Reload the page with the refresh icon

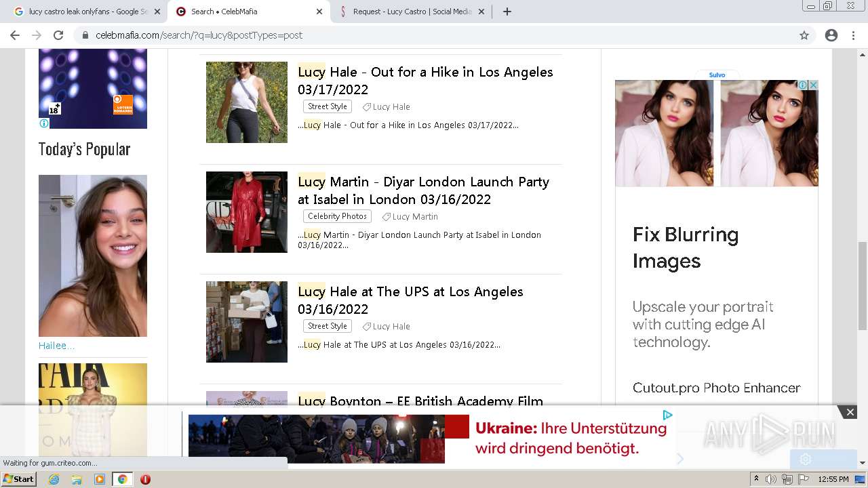click(x=58, y=35)
